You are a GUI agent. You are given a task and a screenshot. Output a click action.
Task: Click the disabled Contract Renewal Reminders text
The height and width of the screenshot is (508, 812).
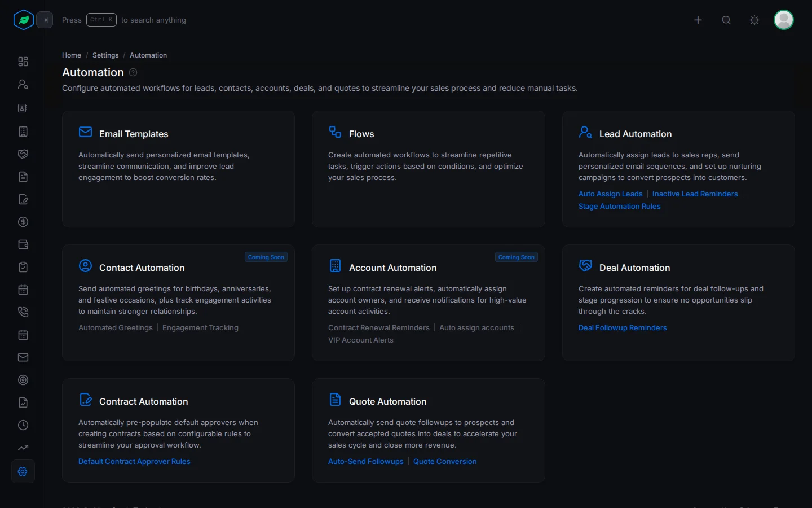379,327
